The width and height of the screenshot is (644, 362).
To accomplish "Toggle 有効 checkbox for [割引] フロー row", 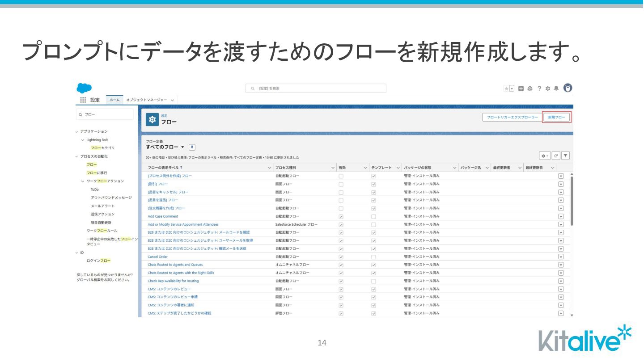I will (x=341, y=184).
